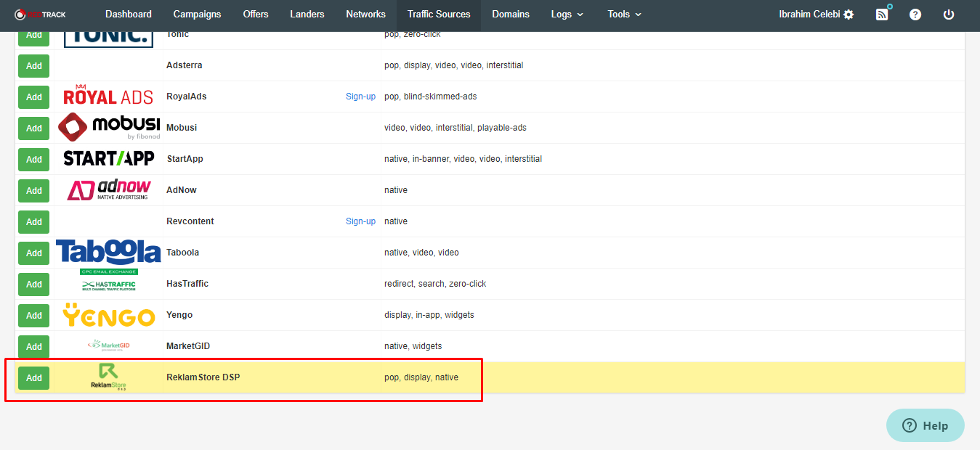Screen dimensions: 980x450
Task: Click 'pop, blind-skimmed-ads' text
Action: [431, 97]
